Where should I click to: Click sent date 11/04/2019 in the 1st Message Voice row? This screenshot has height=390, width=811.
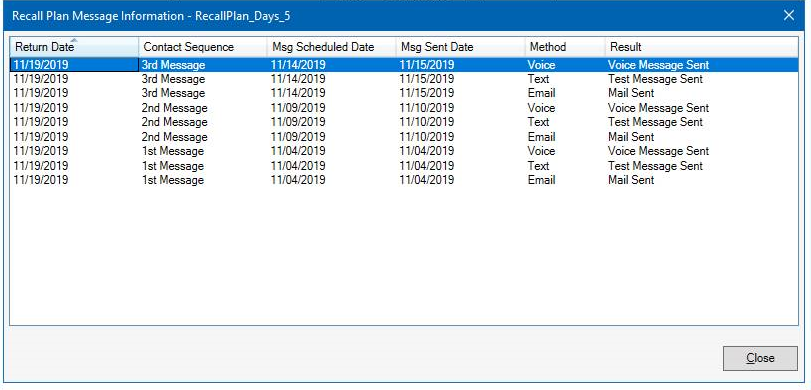[x=427, y=151]
